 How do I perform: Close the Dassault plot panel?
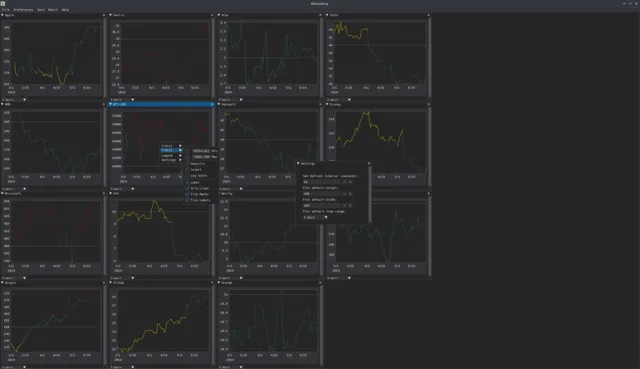click(x=320, y=104)
